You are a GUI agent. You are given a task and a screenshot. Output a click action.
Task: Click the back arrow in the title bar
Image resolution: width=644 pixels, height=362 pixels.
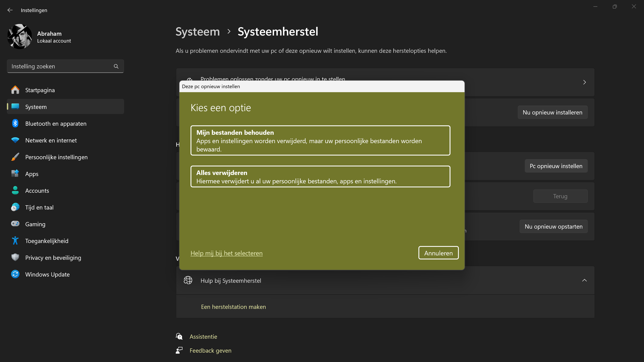point(10,10)
